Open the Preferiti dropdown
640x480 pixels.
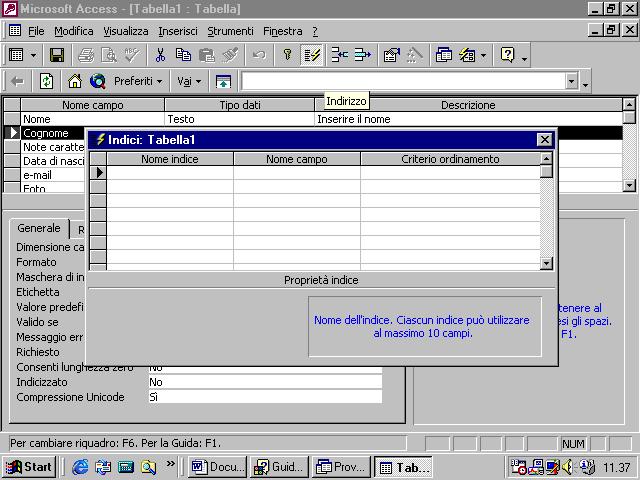click(x=138, y=81)
